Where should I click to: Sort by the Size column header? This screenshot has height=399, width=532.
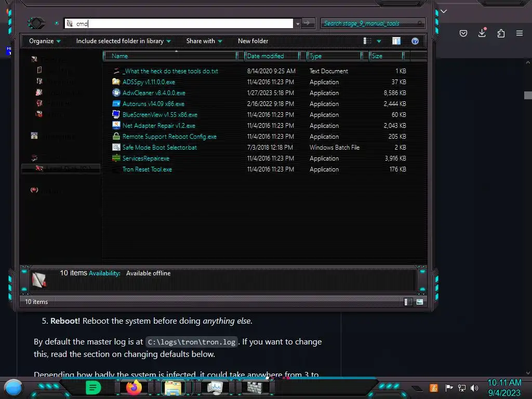(x=386, y=56)
